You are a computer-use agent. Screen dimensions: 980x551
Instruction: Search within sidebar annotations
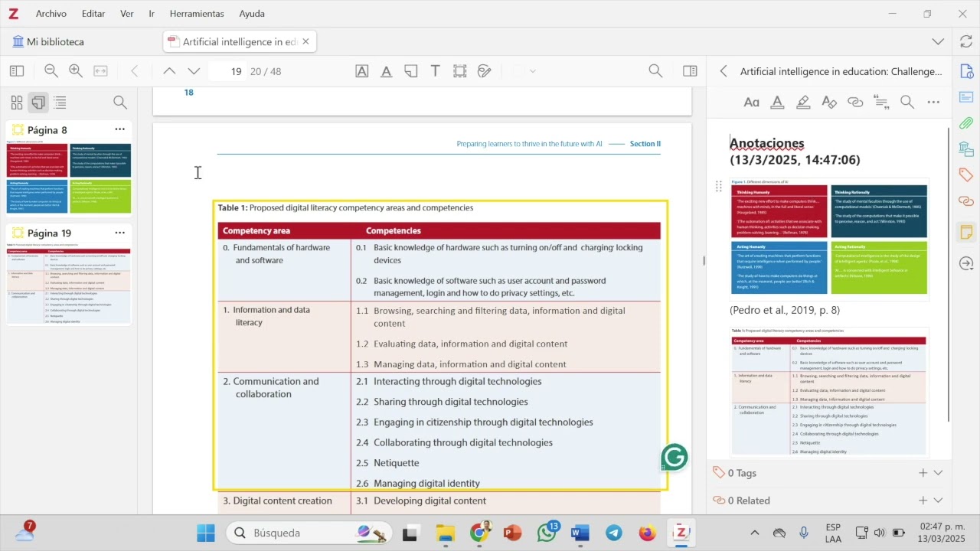tap(120, 103)
